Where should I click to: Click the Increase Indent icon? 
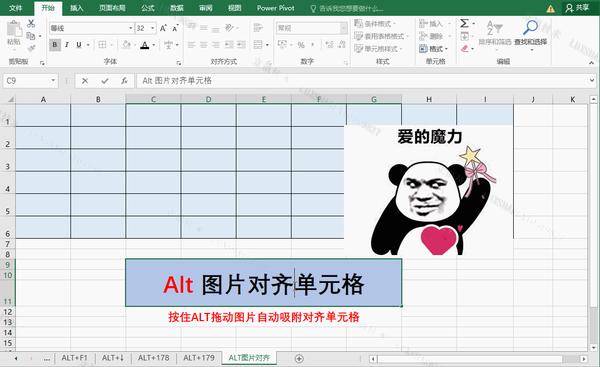point(241,45)
